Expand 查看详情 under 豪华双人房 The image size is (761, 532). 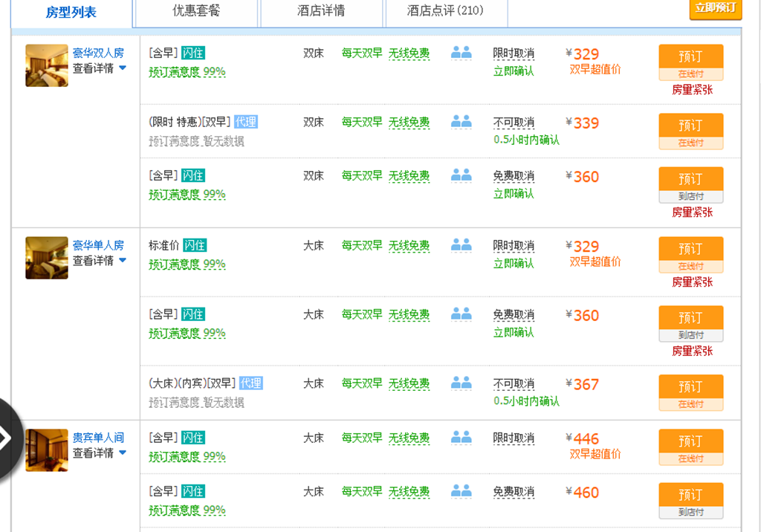pos(99,68)
